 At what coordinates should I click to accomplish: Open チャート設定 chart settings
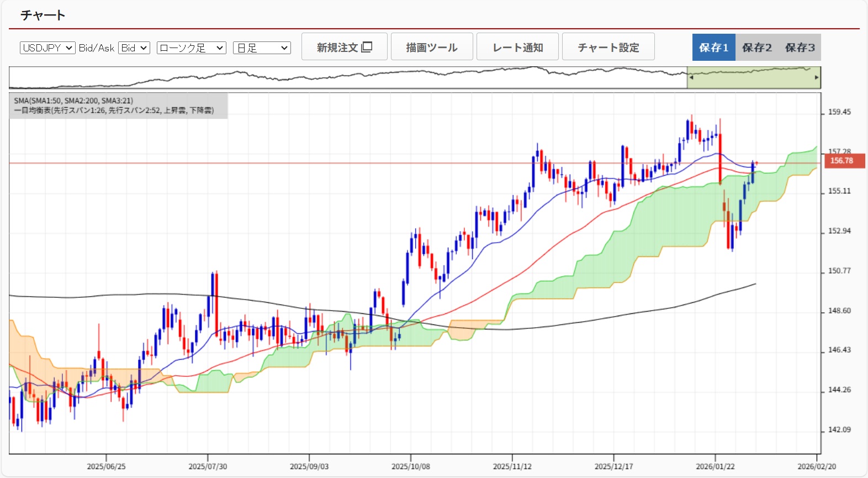(608, 47)
